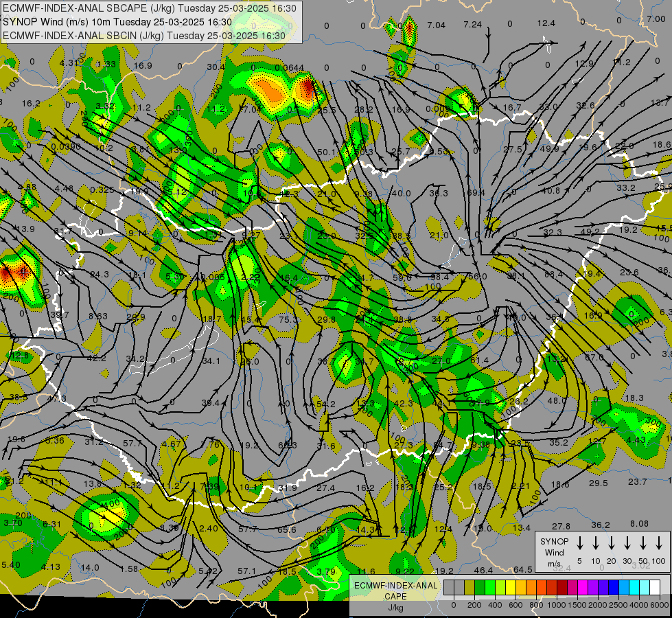
Task: Click the J/kg unit label in legend
Action: (x=395, y=608)
